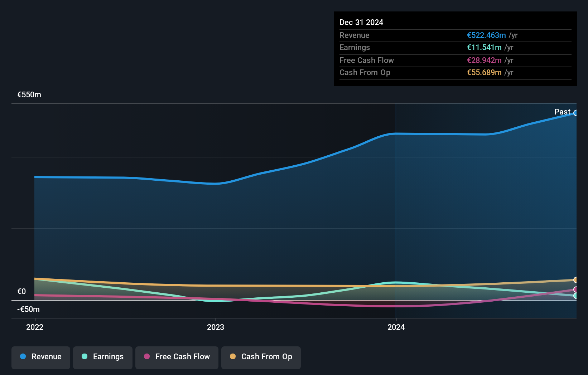The width and height of the screenshot is (588, 375).
Task: Click the pink Free Cash Flow end-point marker
Action: coord(576,289)
